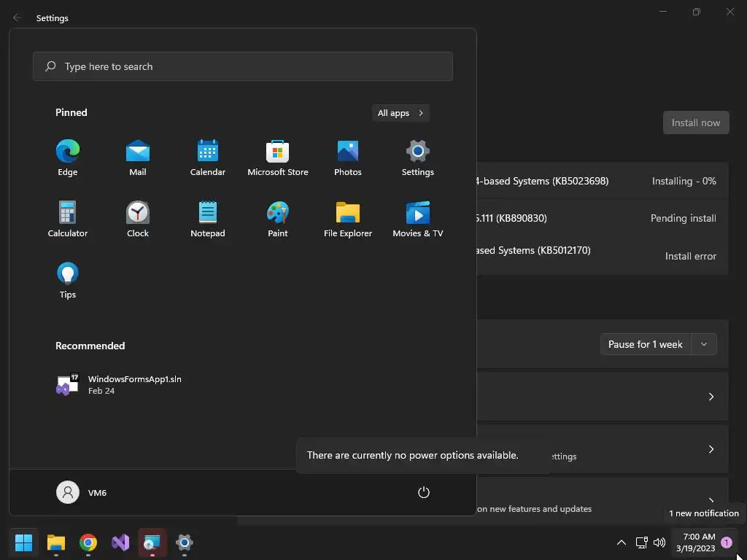Expand the pause duration dropdown arrow
747x560 pixels.
pyautogui.click(x=704, y=344)
